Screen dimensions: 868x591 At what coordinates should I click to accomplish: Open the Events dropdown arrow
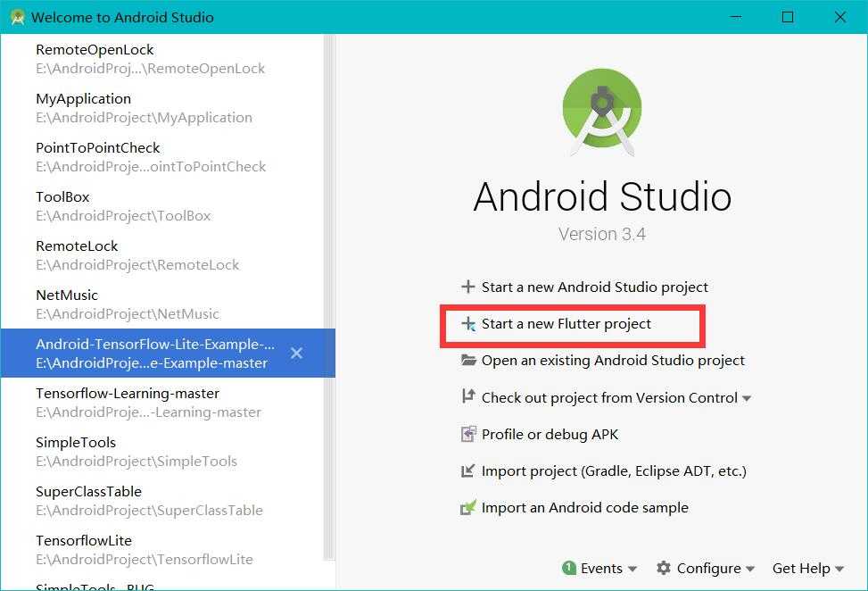[x=632, y=569]
